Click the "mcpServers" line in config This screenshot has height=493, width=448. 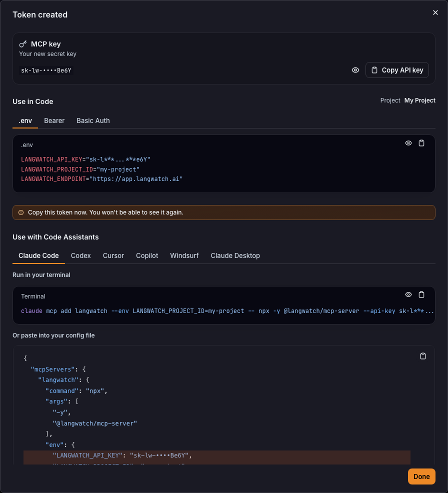point(58,369)
